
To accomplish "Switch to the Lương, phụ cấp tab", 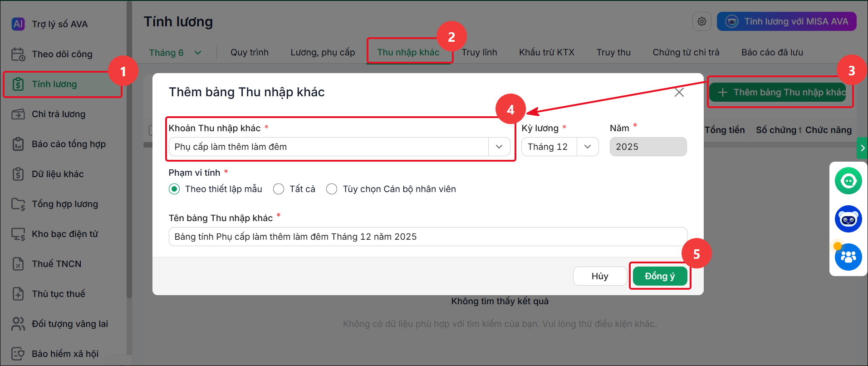I will (x=323, y=52).
